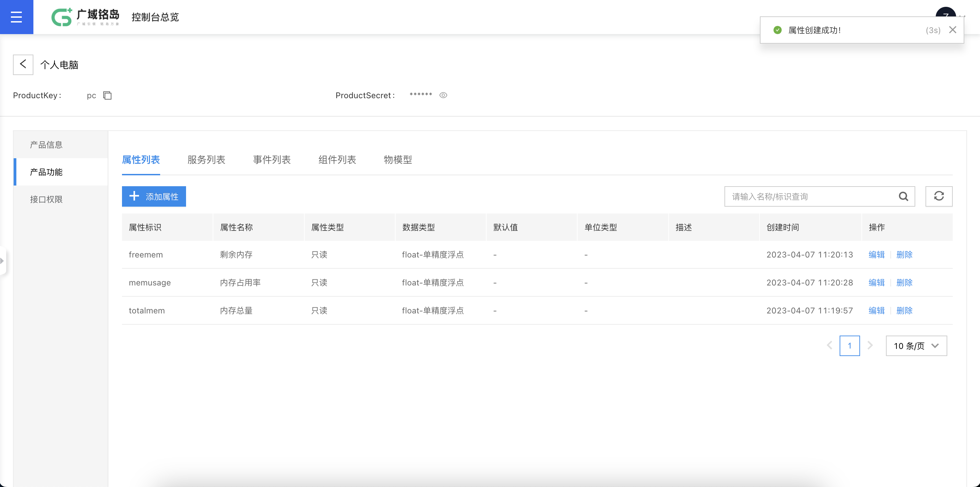Edit the freemem attribute

pos(876,255)
